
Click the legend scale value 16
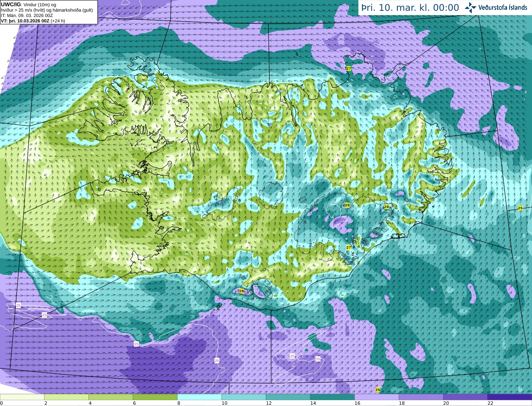(357, 403)
